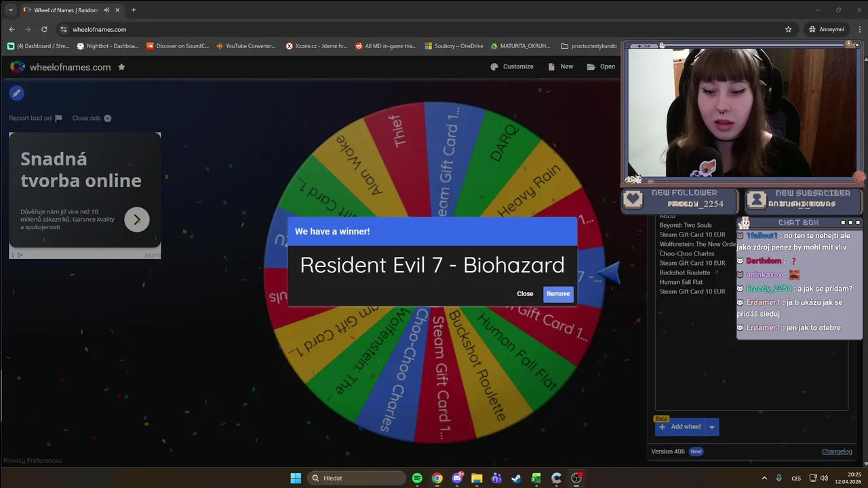Click the ad arrow button

[x=137, y=220]
